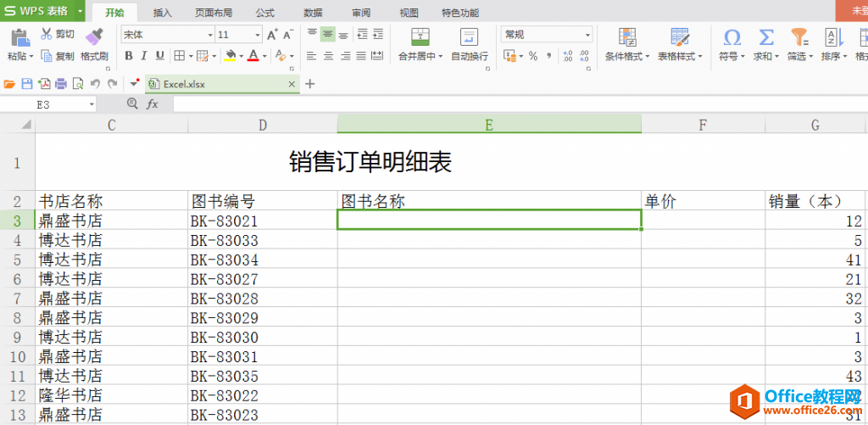This screenshot has height=425, width=868.
Task: Align text right horizontally
Action: [x=346, y=55]
